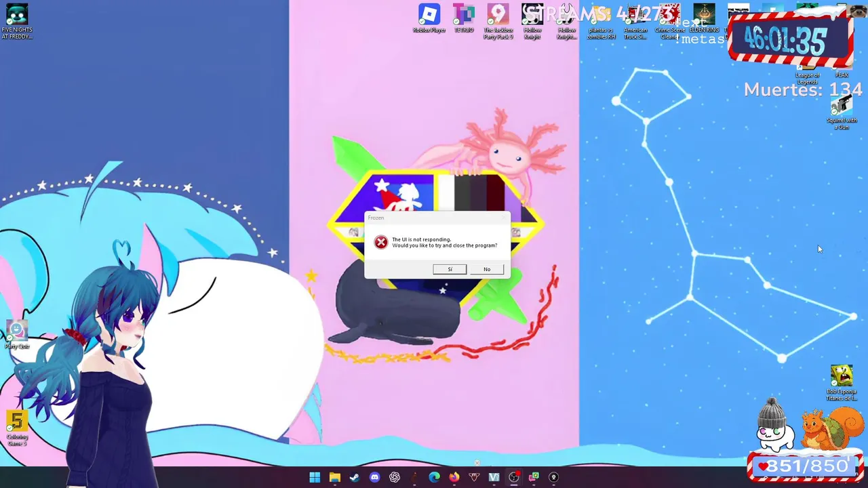Open the webcam app taskbar icon
The image size is (868, 488).
553,477
